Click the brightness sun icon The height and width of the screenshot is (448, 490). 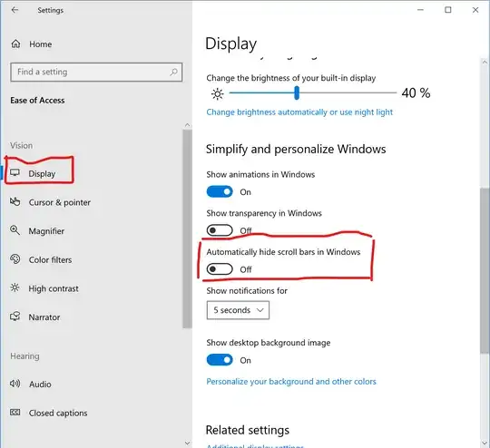[x=218, y=93]
